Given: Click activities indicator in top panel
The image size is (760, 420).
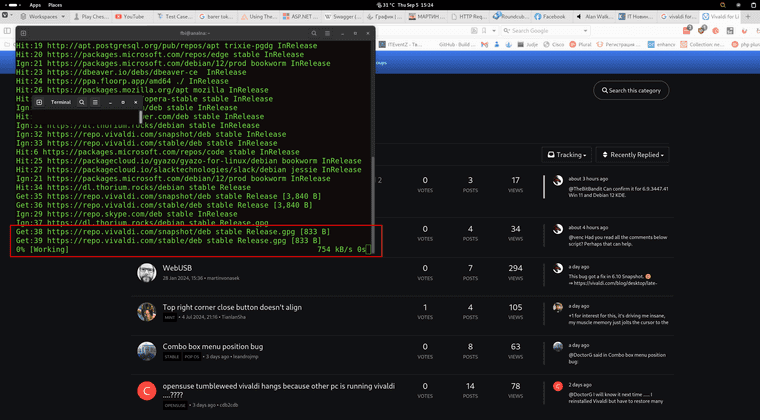Looking at the screenshot, I should click(13, 5).
